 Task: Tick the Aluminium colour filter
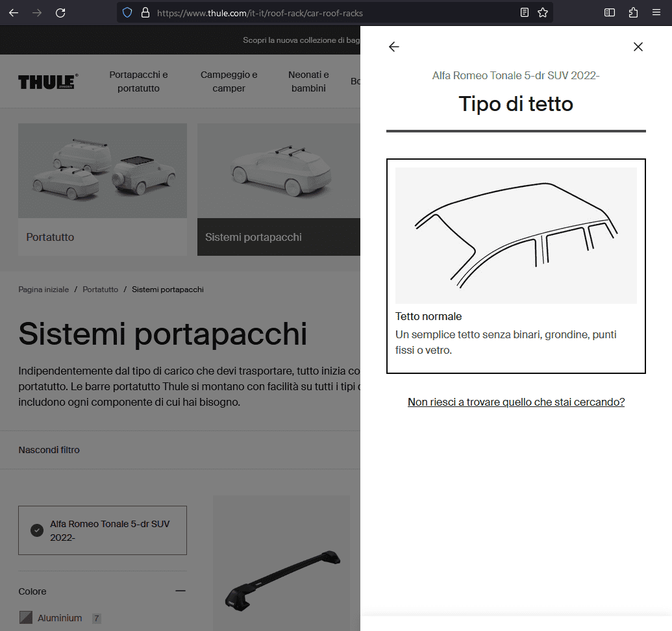26,617
